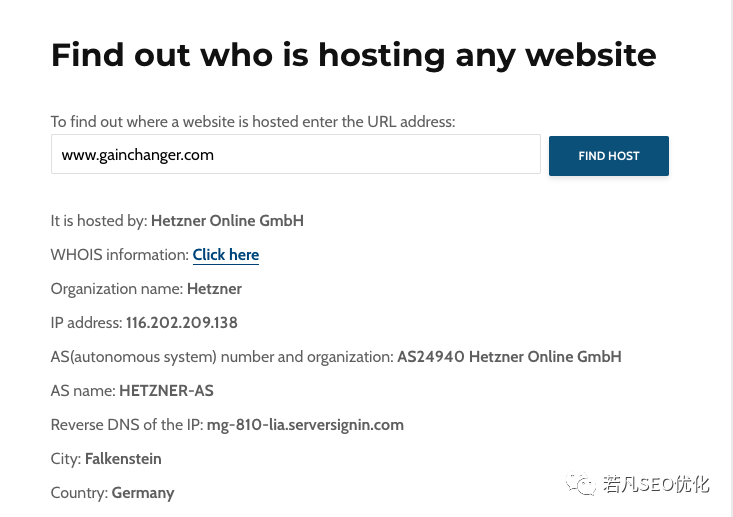Focus the URL address input field
The height and width of the screenshot is (517, 733).
pyautogui.click(x=295, y=155)
